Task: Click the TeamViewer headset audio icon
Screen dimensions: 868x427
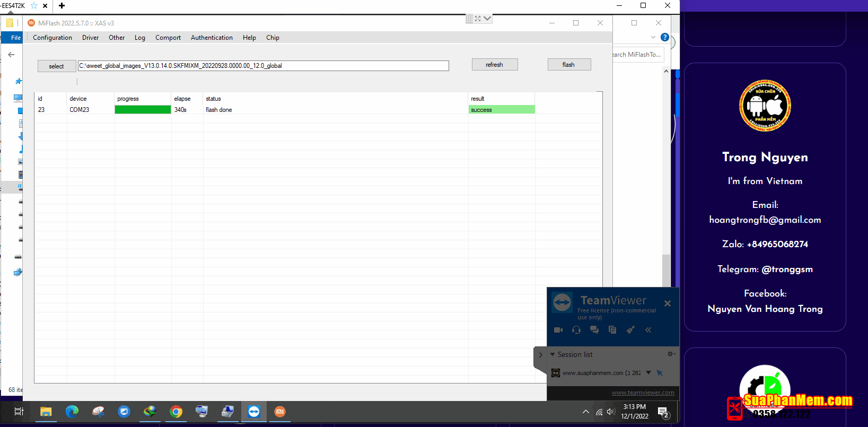Action: coord(576,330)
